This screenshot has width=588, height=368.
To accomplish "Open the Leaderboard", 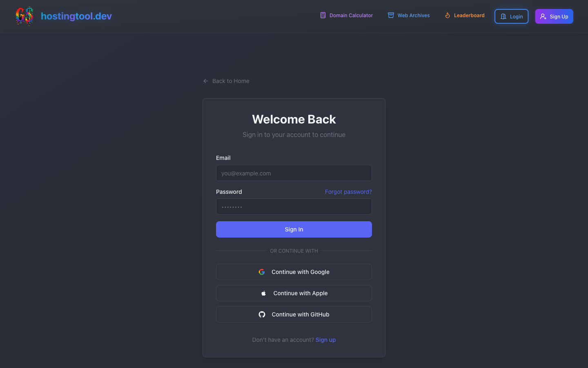I will (469, 15).
